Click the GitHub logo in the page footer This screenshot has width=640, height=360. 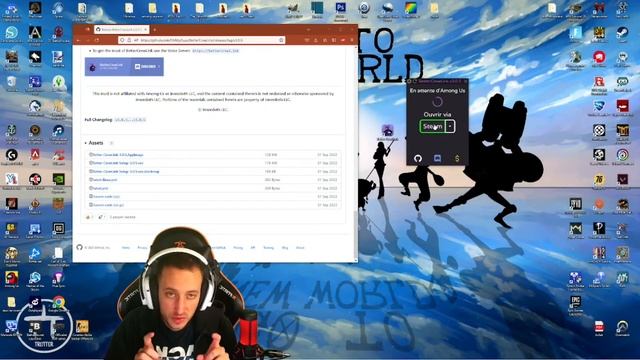[x=80, y=247]
